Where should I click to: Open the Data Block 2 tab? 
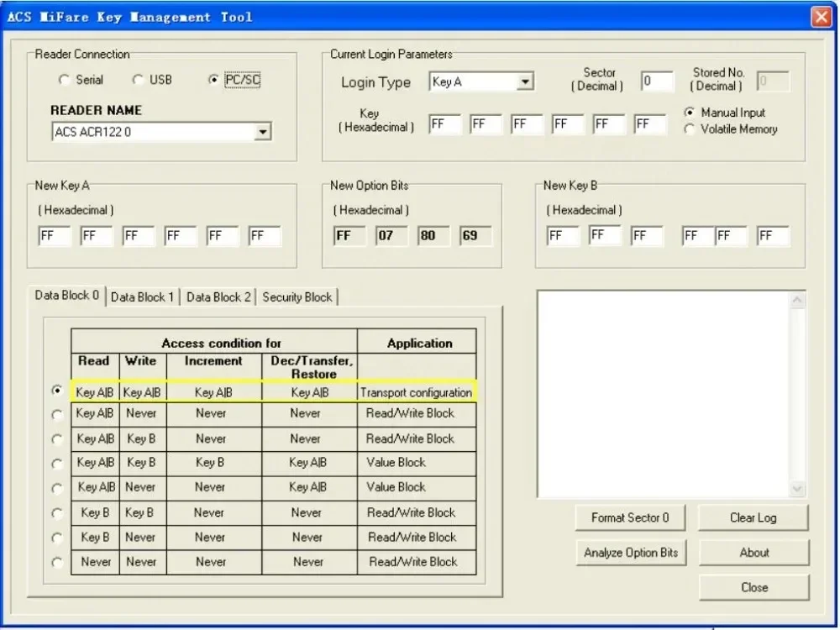point(218,297)
